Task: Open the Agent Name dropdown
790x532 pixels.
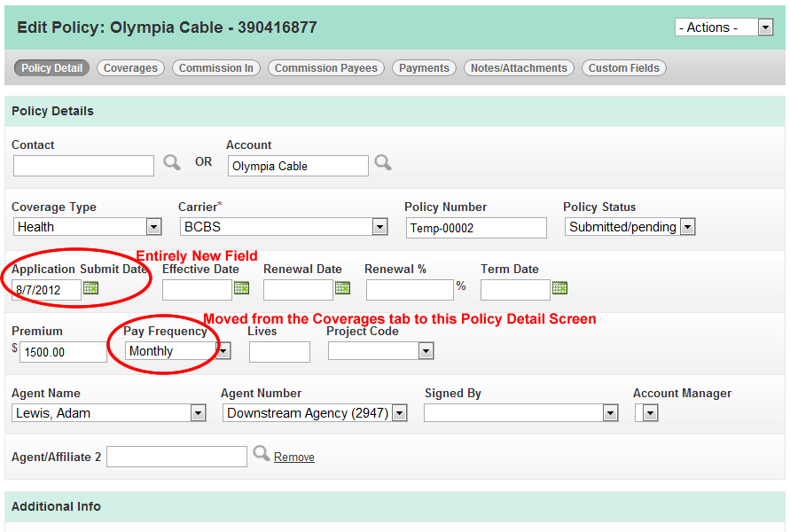Action: point(108,413)
